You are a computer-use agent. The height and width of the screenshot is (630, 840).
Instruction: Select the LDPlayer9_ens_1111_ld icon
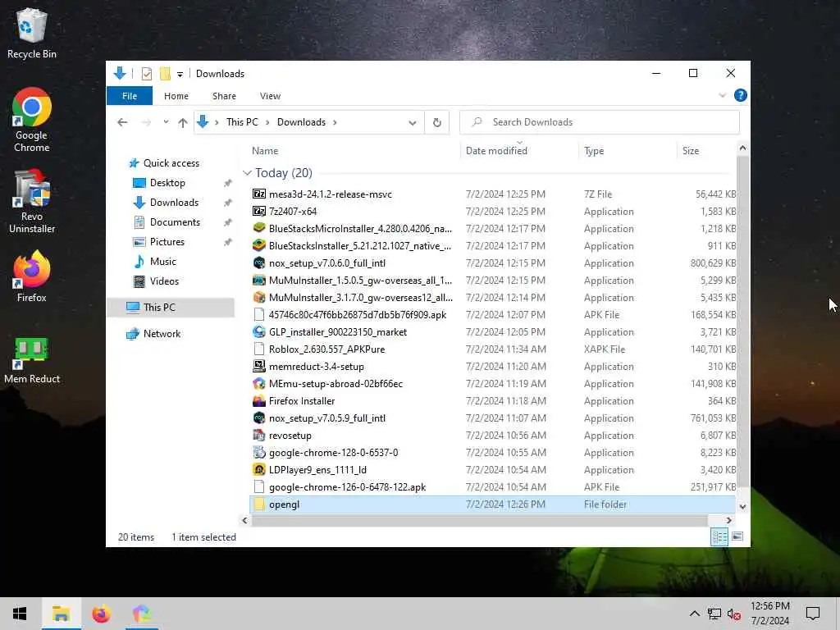258,470
